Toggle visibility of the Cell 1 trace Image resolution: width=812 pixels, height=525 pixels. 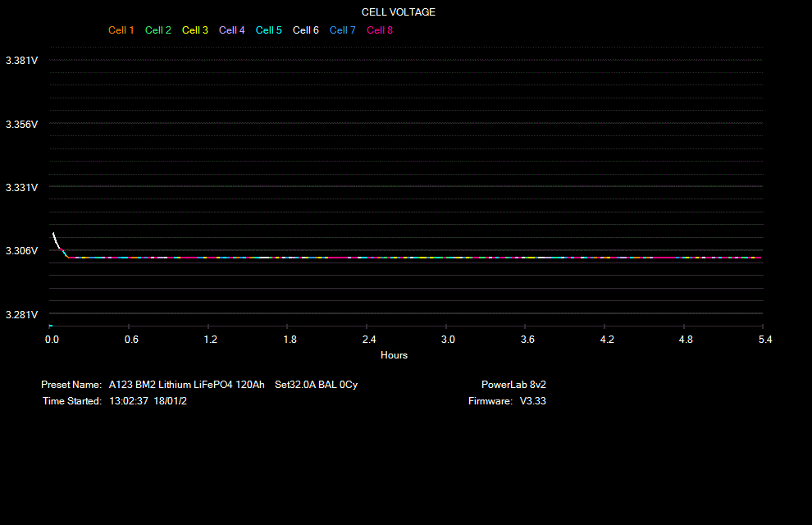pos(121,30)
